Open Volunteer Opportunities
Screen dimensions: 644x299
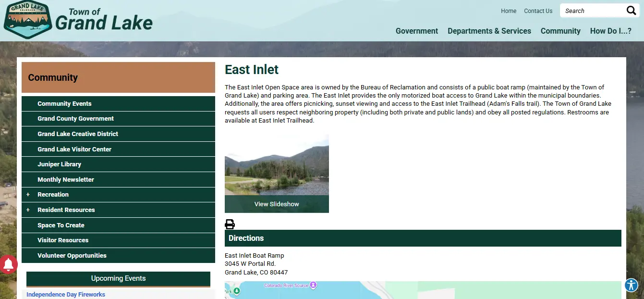coord(118,256)
